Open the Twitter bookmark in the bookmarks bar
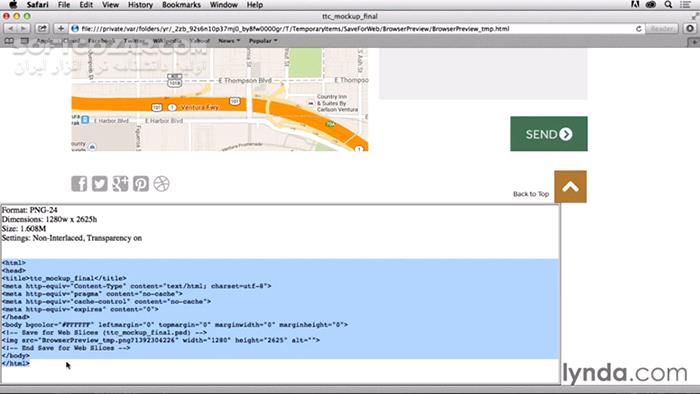The width and height of the screenshot is (700, 394). (134, 41)
